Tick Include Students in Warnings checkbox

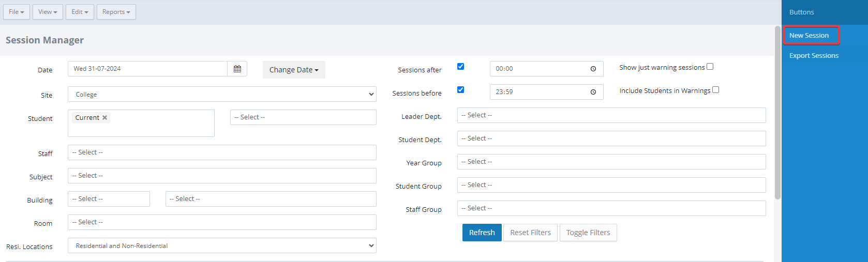coord(716,90)
